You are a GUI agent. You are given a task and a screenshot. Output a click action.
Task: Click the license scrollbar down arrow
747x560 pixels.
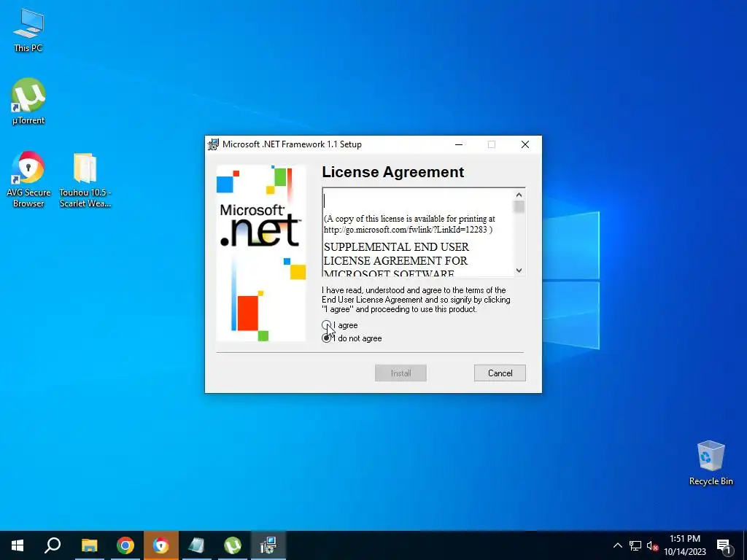pos(519,271)
